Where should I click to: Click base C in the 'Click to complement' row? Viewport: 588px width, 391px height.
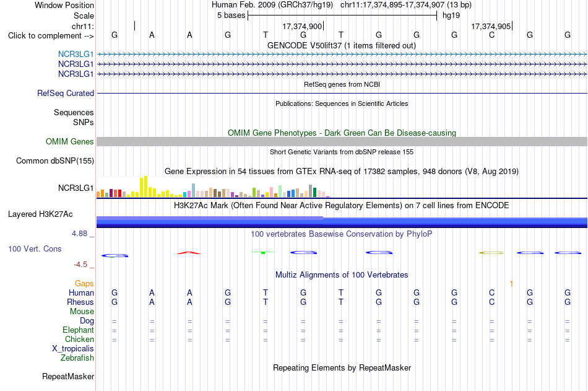491,35
